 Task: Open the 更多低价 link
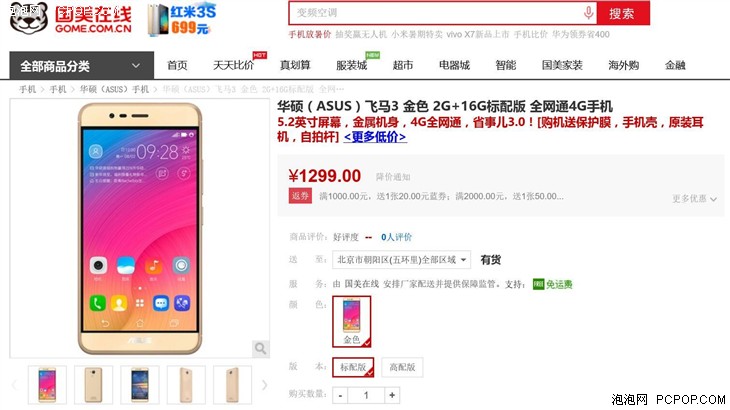(375, 137)
